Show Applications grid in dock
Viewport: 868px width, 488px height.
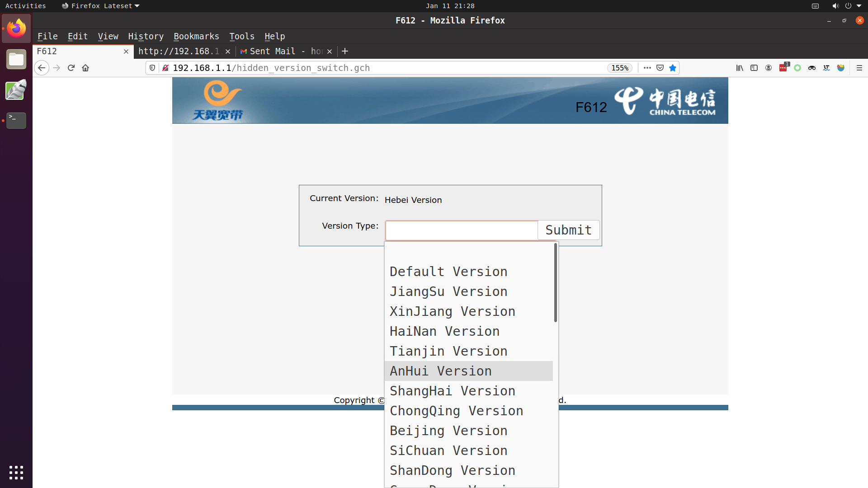(x=16, y=473)
